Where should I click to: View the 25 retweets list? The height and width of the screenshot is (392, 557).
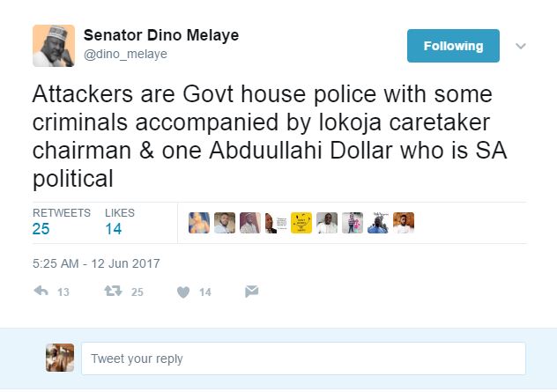click(x=41, y=229)
